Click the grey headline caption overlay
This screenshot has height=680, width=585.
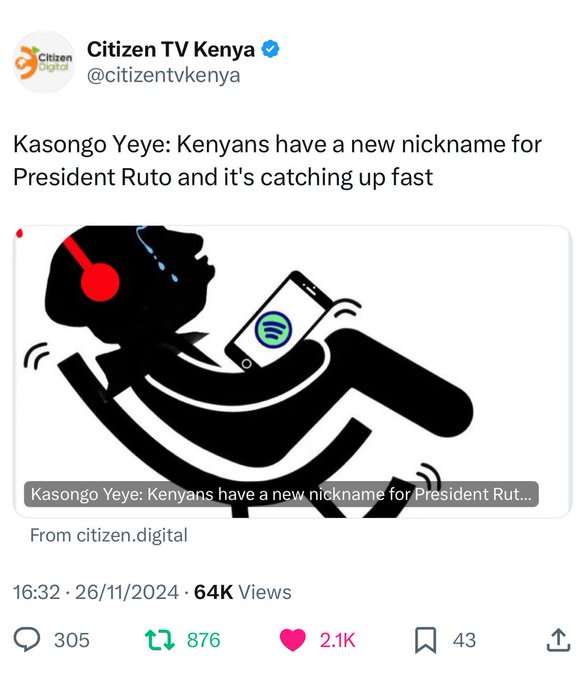[x=281, y=494]
